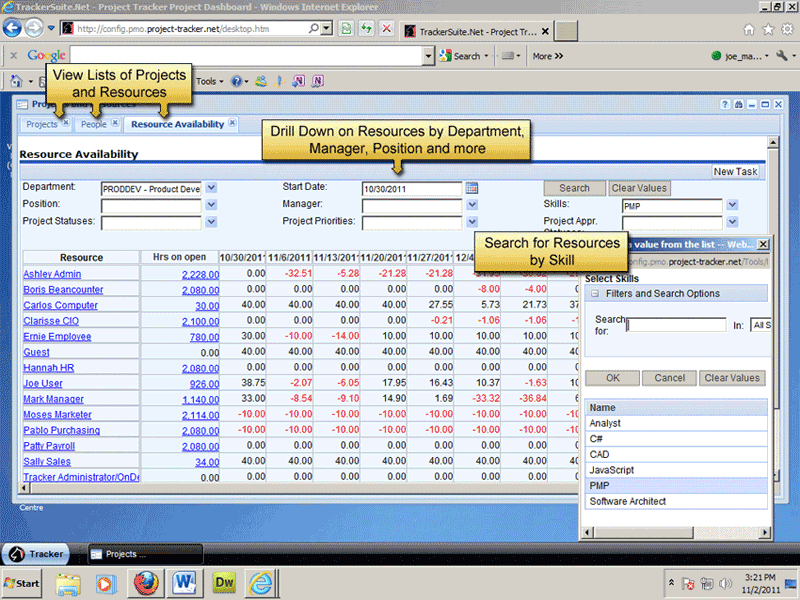Open Firefox from the taskbar
The height and width of the screenshot is (600, 800).
point(146,583)
